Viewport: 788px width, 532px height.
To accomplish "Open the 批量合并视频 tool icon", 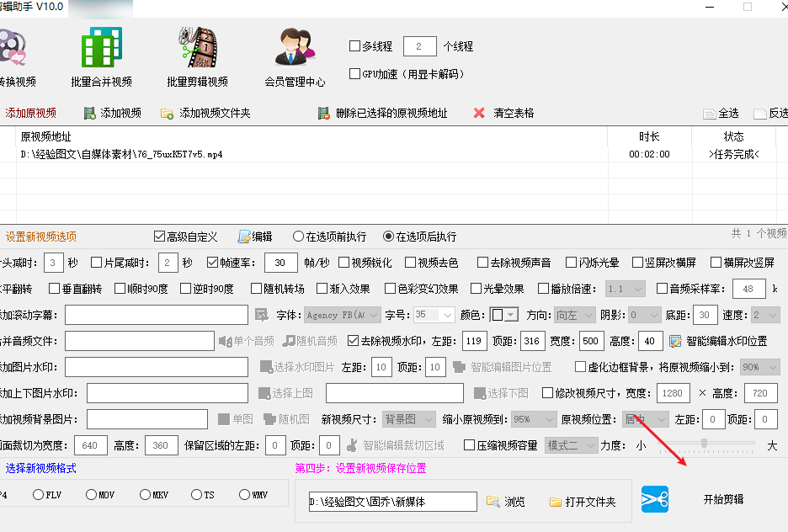I will (102, 48).
